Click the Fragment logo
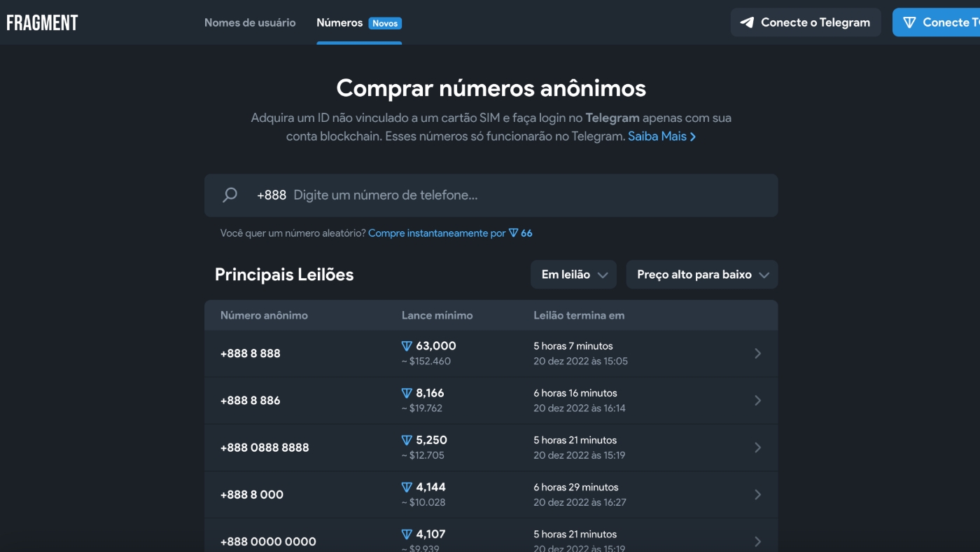The width and height of the screenshot is (980, 552). pyautogui.click(x=42, y=22)
